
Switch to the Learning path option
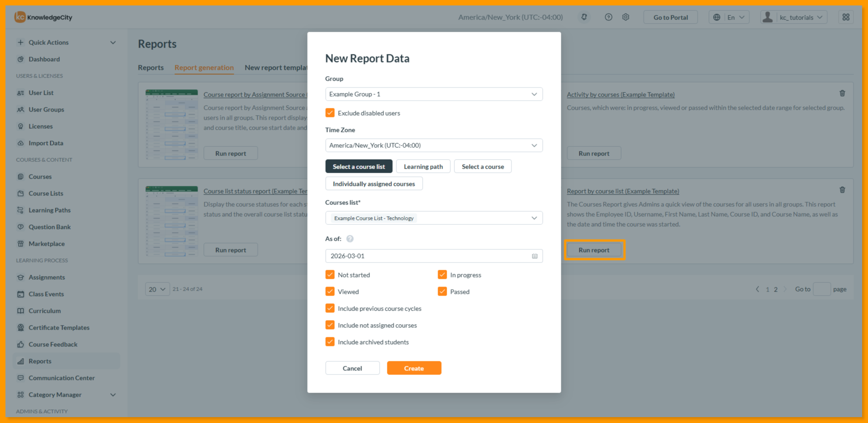click(x=423, y=166)
